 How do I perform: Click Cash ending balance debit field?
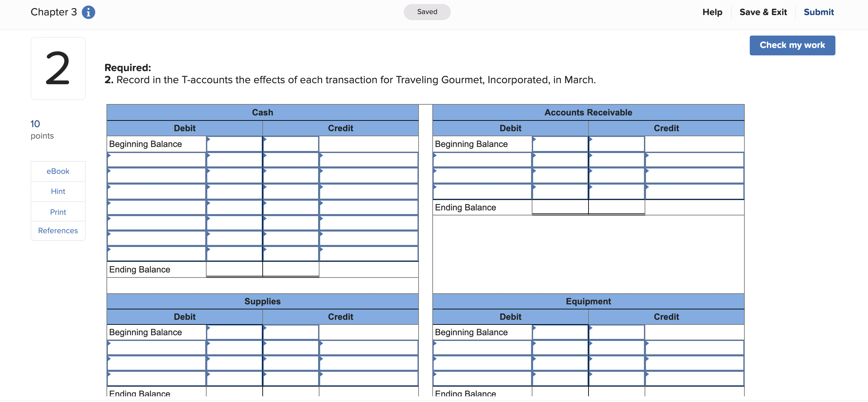[x=234, y=269]
